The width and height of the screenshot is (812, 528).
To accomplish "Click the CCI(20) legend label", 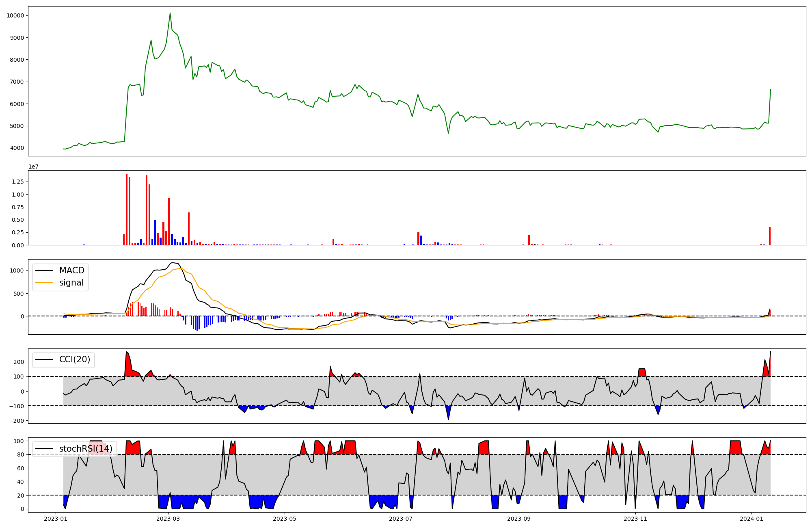I will tap(75, 359).
